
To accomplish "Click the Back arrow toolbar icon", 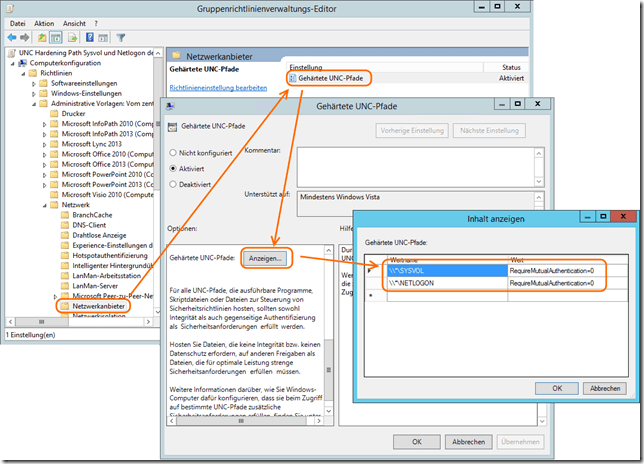I will pos(11,35).
